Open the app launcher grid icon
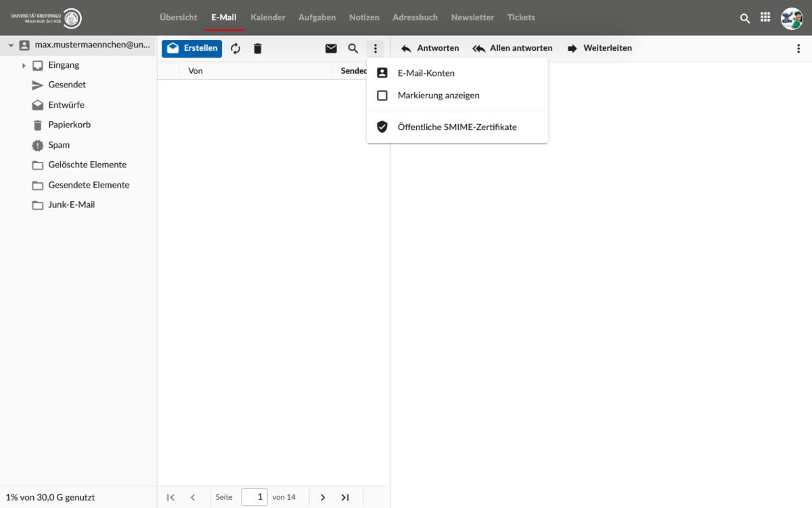 click(765, 18)
